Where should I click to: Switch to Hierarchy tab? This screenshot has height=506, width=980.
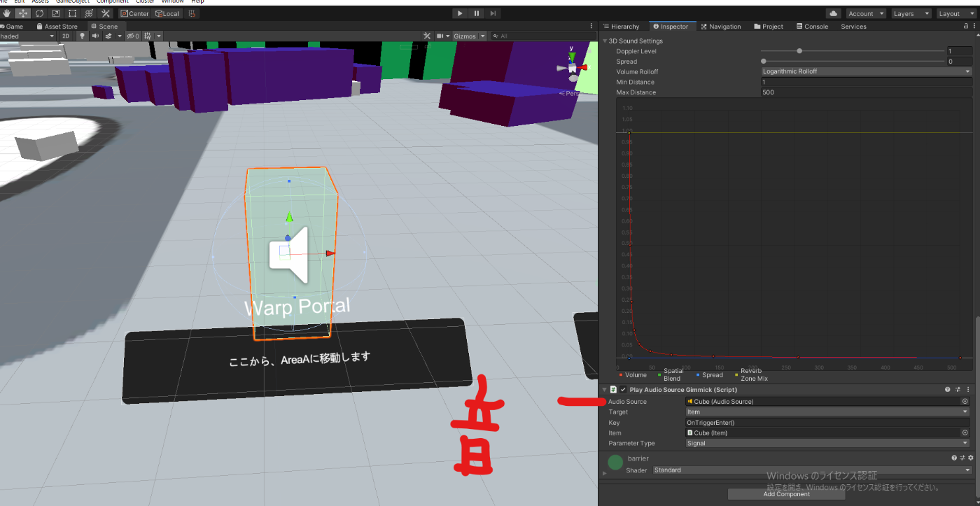[622, 27]
